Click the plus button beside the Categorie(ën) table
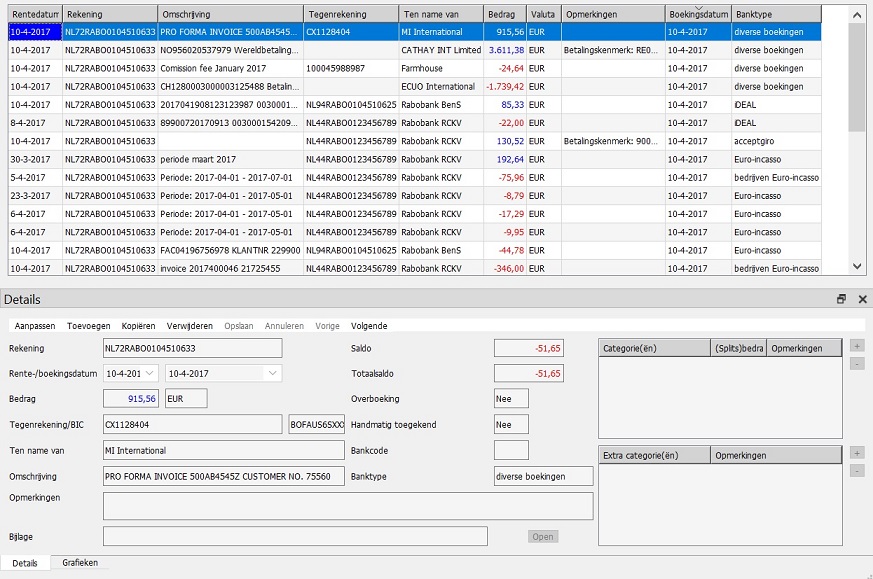 coord(857,345)
